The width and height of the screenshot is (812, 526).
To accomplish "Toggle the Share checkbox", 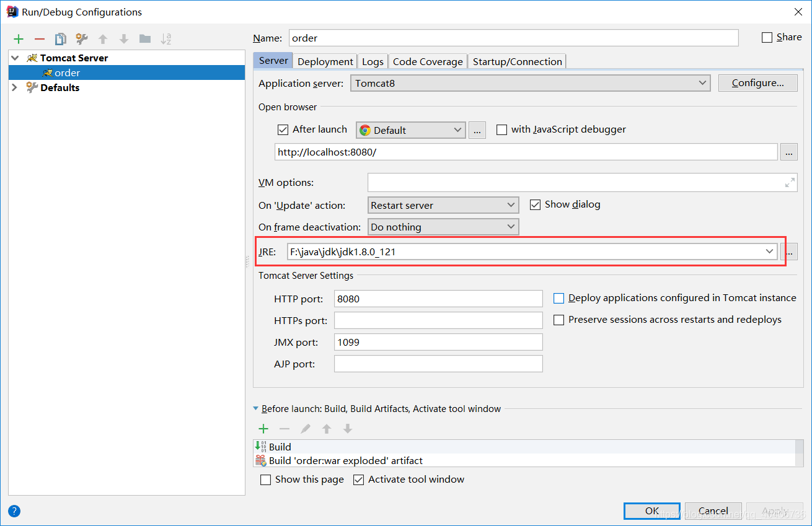I will coord(767,37).
